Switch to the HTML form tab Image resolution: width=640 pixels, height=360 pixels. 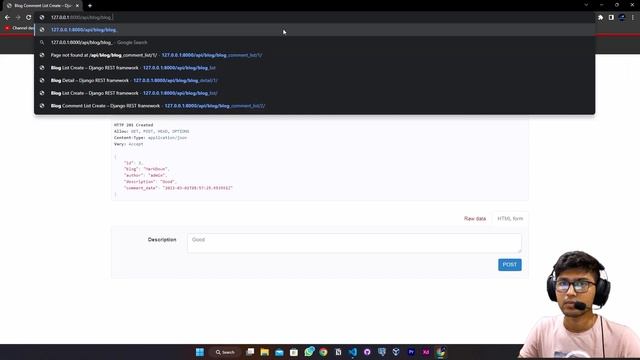510,219
